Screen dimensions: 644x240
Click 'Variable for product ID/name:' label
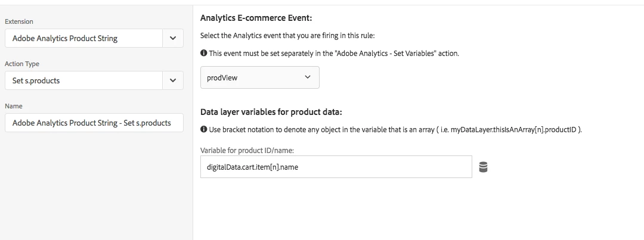(x=247, y=150)
